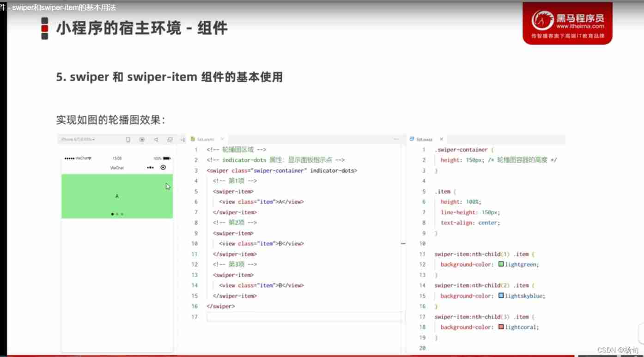Click the .swiper-container selector line
This screenshot has height=357, width=644.
coord(464,150)
